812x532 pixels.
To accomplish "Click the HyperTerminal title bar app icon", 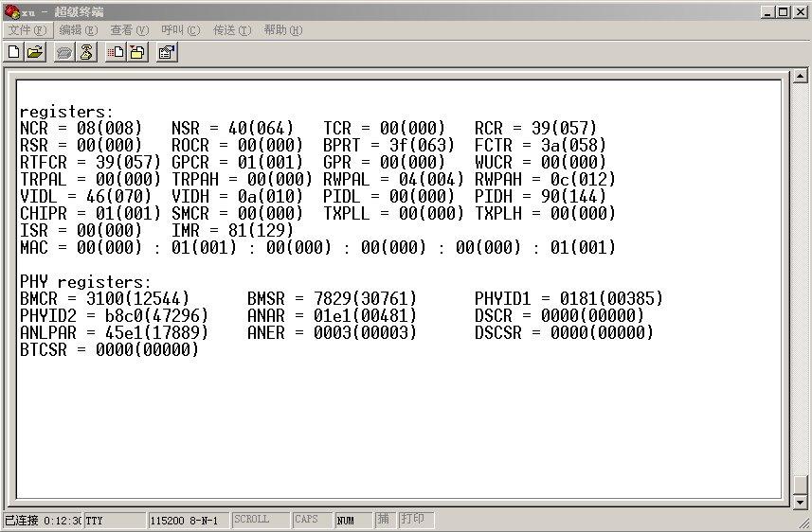I will coord(10,11).
